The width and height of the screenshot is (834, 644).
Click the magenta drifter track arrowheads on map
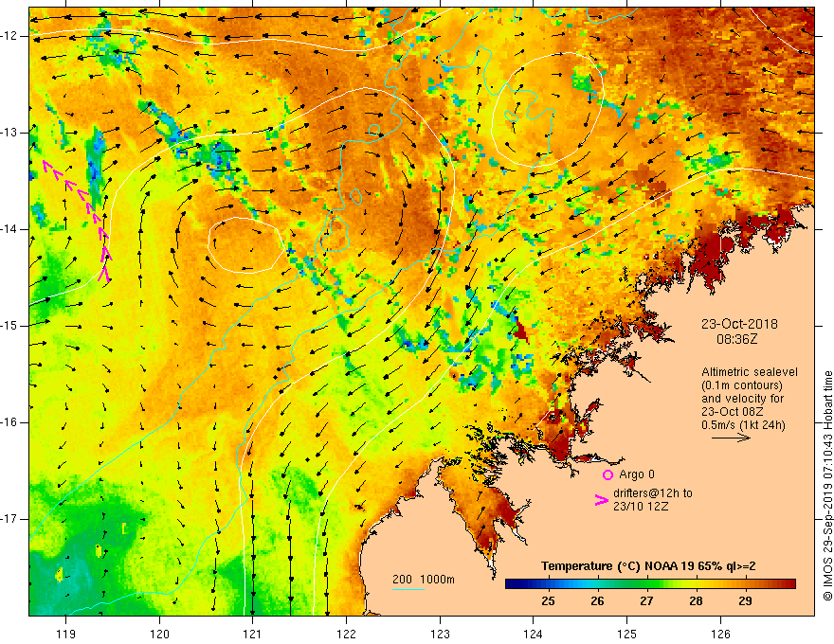(78, 220)
